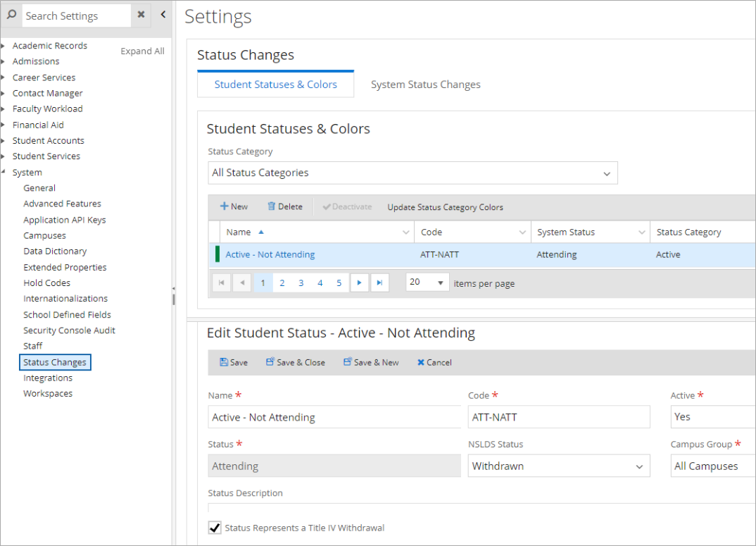Screen dimensions: 756x546
Task: Go to the next results page
Action: tap(359, 283)
